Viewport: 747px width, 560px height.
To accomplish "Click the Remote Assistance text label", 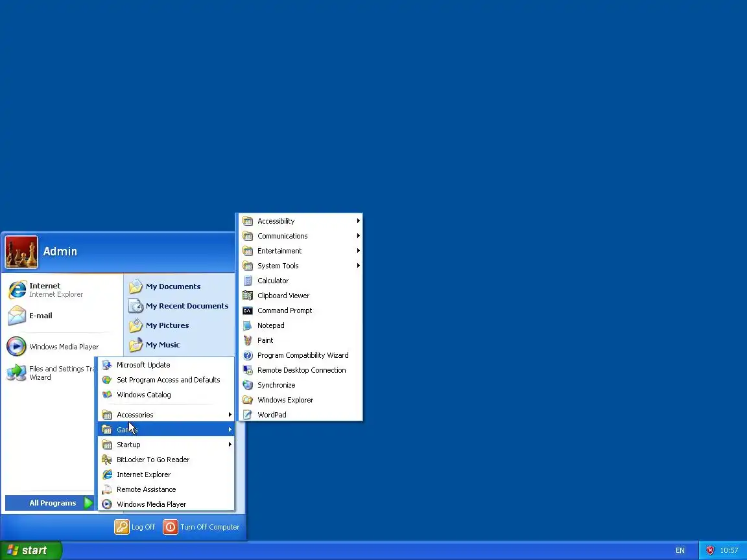I will click(147, 489).
